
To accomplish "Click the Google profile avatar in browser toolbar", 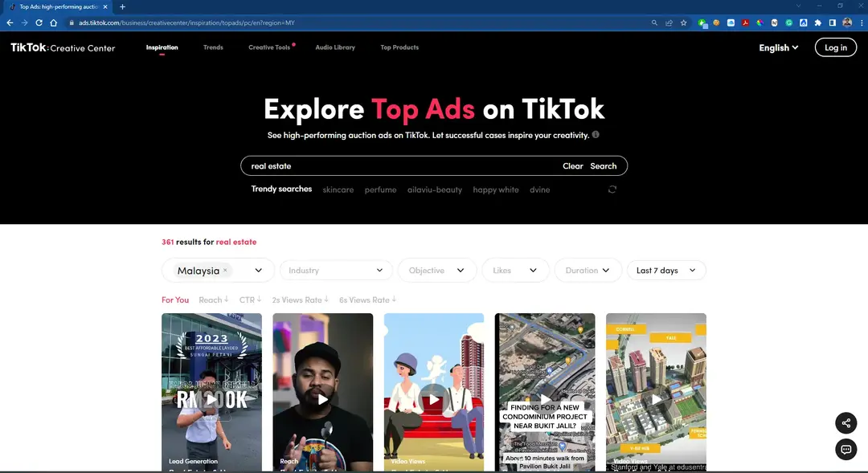I will click(x=846, y=22).
